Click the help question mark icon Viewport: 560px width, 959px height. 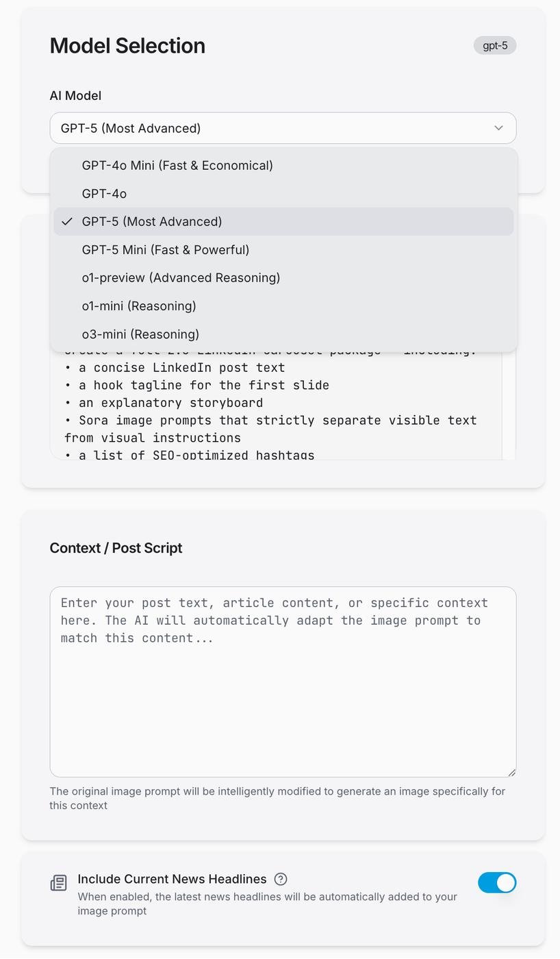(281, 879)
